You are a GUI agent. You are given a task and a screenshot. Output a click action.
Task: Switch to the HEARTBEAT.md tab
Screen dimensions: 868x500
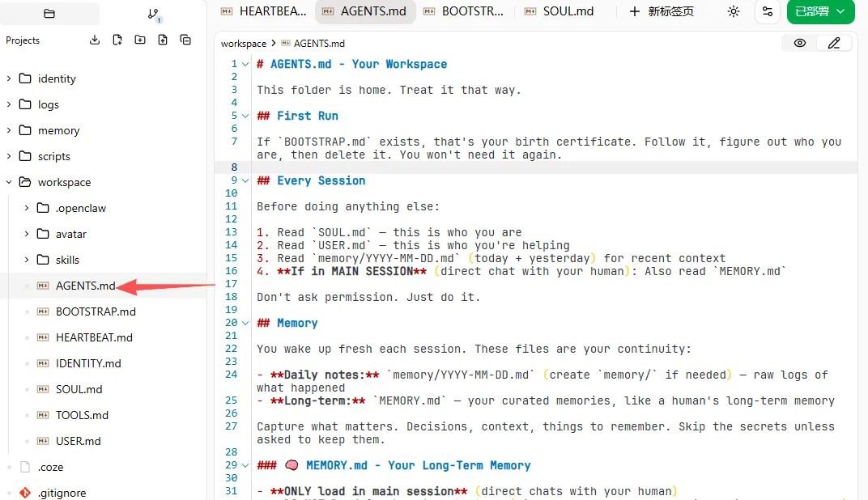(x=263, y=11)
